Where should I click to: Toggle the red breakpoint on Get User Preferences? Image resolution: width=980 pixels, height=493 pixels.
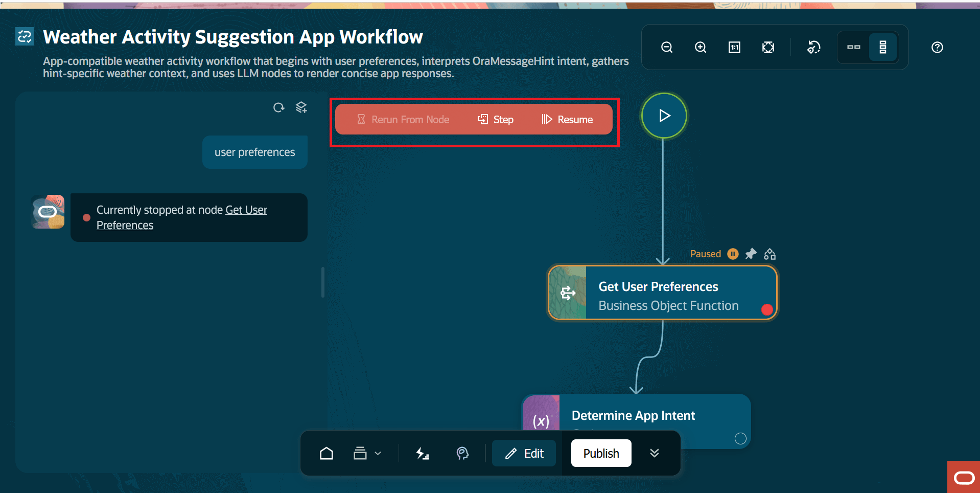coord(767,309)
